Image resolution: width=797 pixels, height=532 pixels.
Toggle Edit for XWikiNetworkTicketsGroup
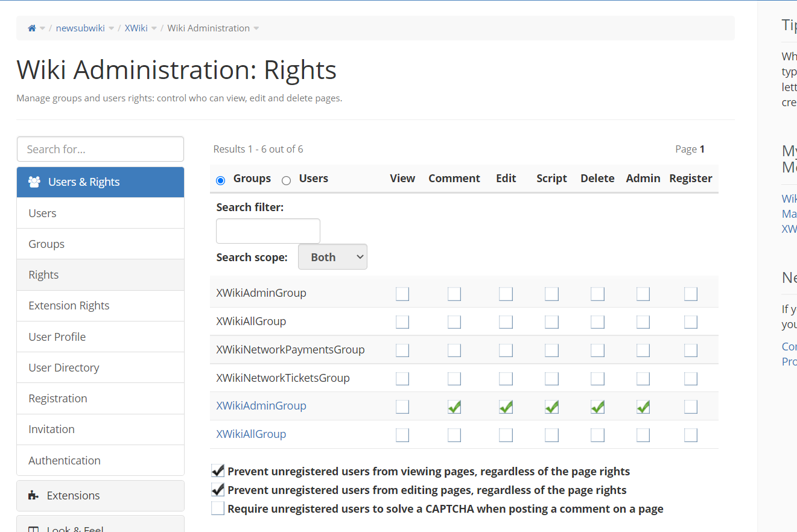pyautogui.click(x=506, y=378)
